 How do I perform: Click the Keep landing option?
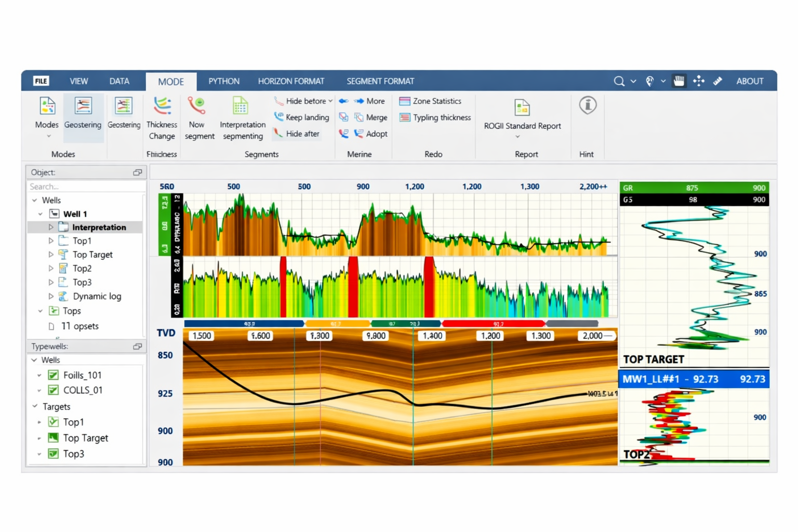(302, 117)
